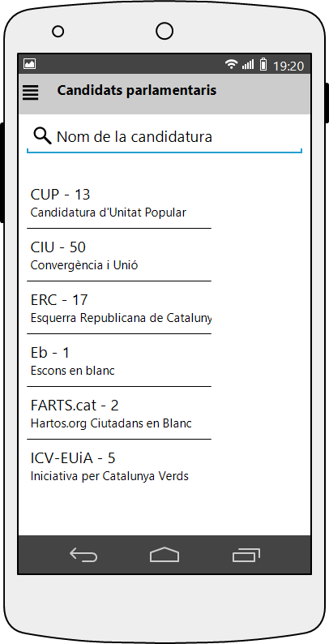
Task: Tap the picture notification icon in status bar
Action: pos(29,63)
